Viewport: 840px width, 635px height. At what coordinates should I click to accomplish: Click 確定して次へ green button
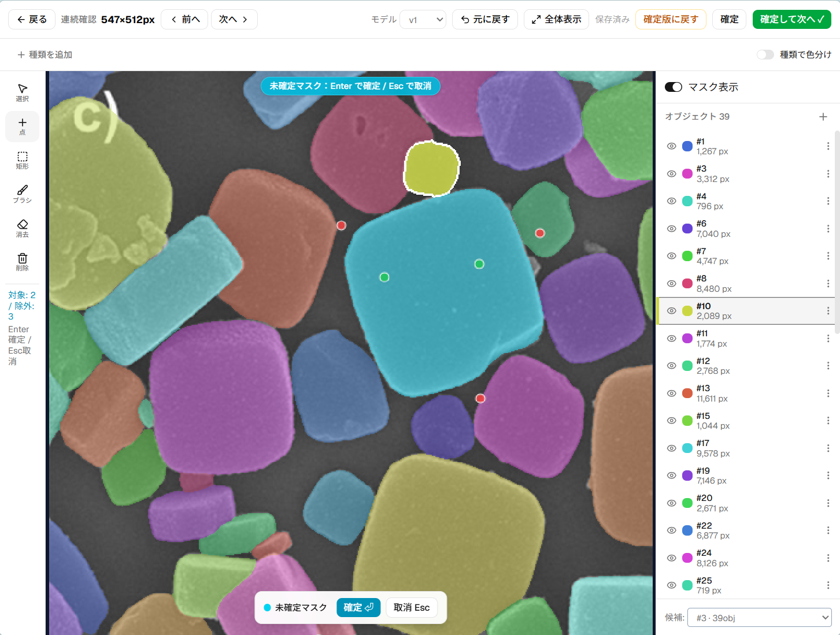(x=791, y=20)
